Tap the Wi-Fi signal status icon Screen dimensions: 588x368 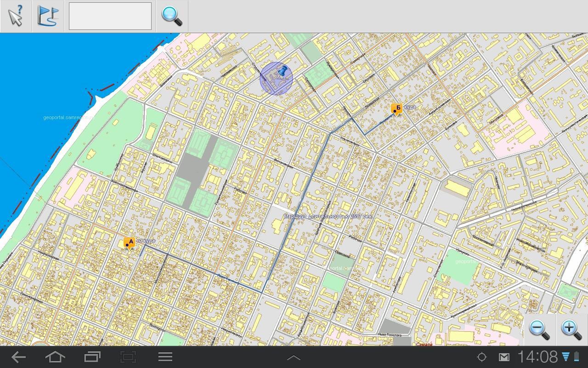[x=565, y=357]
